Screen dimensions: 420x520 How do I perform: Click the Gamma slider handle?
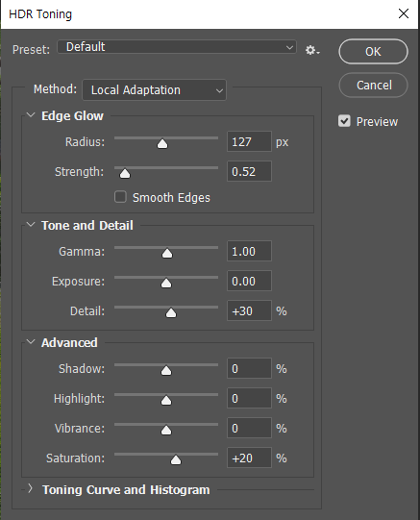pyautogui.click(x=167, y=254)
